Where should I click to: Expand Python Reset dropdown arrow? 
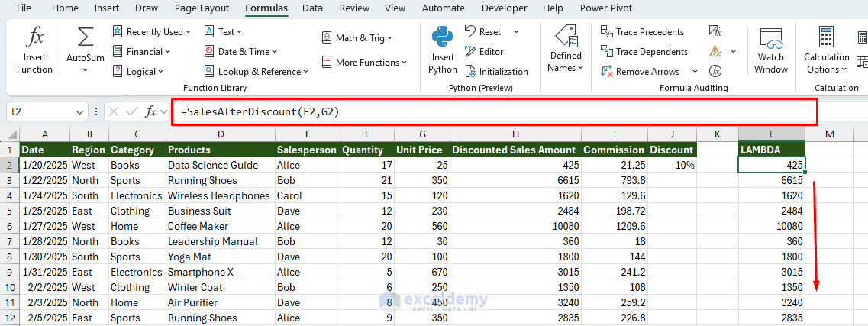[517, 31]
